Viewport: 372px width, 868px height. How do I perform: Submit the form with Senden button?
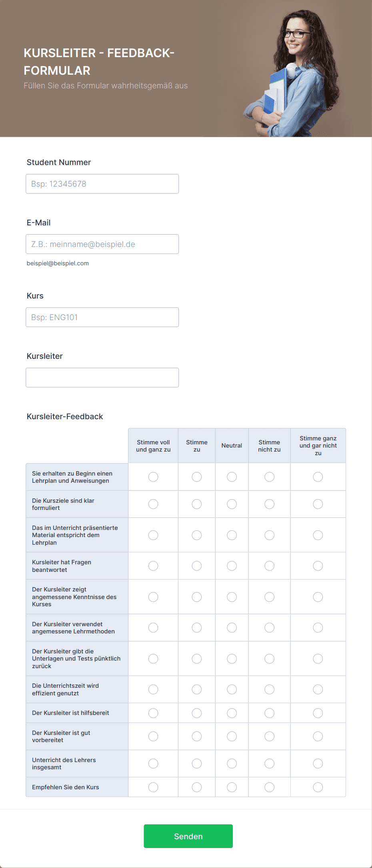(x=188, y=836)
